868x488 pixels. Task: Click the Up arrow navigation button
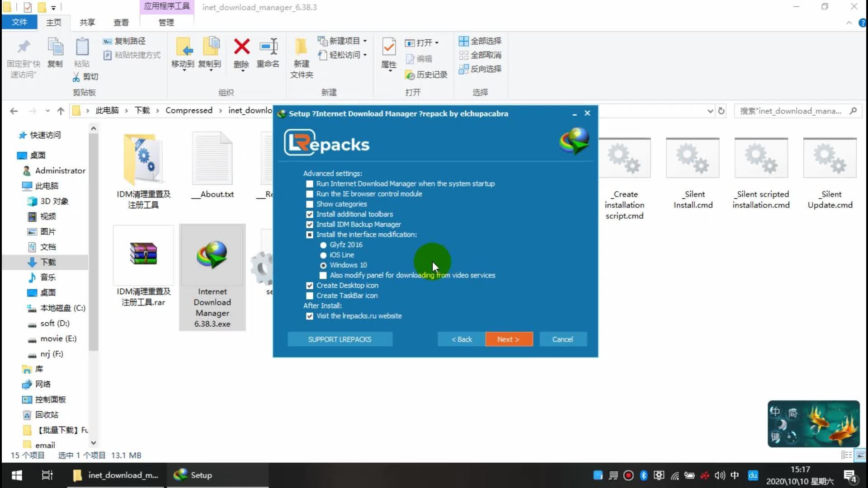click(61, 111)
